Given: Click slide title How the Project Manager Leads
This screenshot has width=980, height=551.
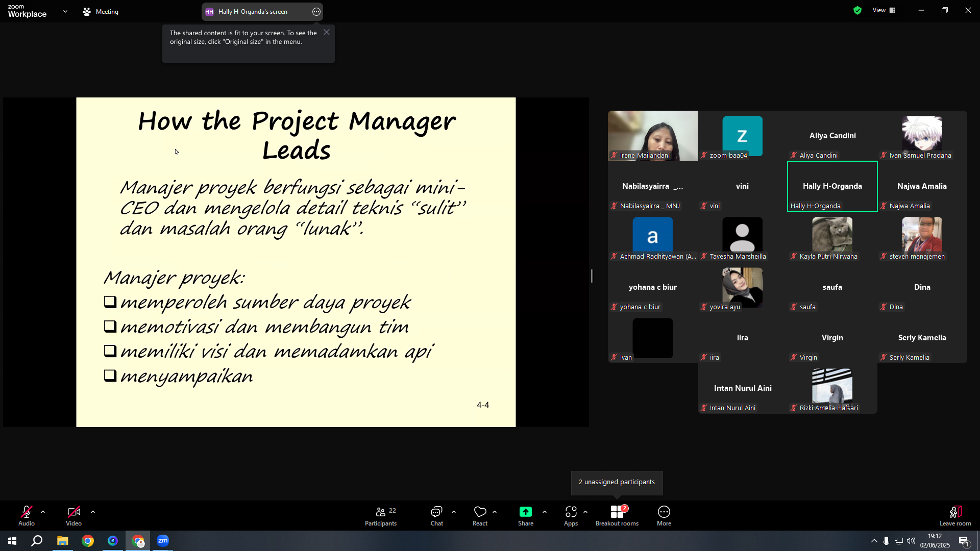Looking at the screenshot, I should click(x=297, y=136).
